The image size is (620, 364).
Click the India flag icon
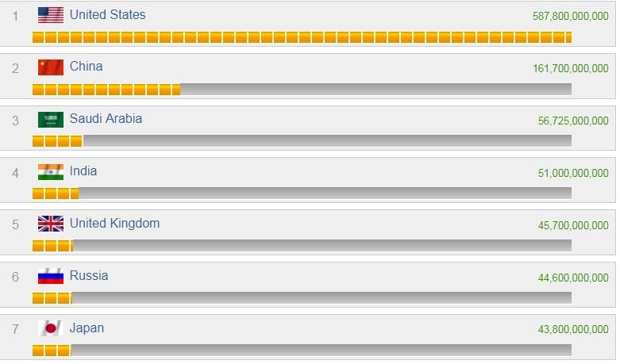point(51,172)
